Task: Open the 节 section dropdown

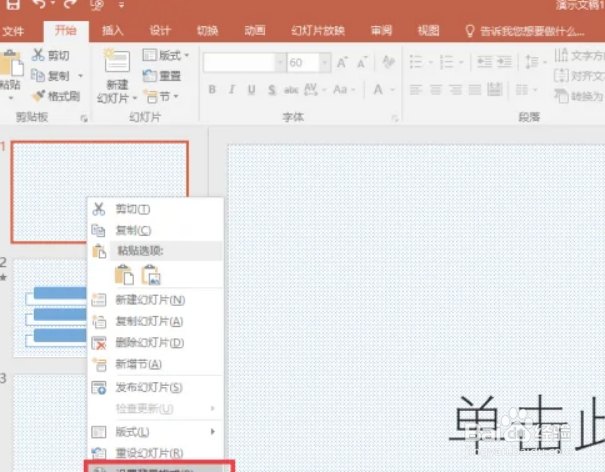Action: pos(161,96)
